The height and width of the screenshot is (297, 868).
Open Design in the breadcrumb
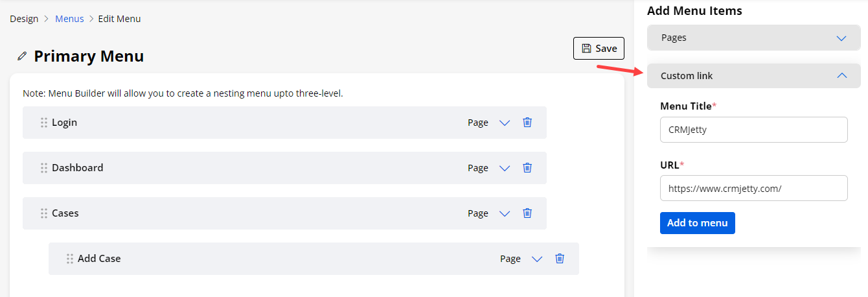point(24,19)
